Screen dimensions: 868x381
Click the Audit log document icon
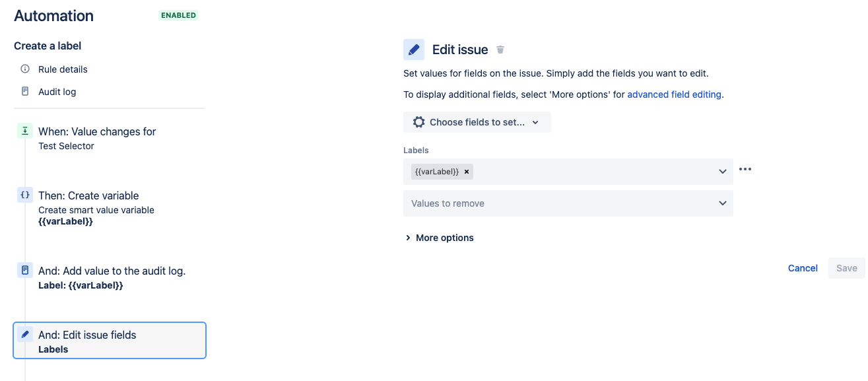(25, 91)
